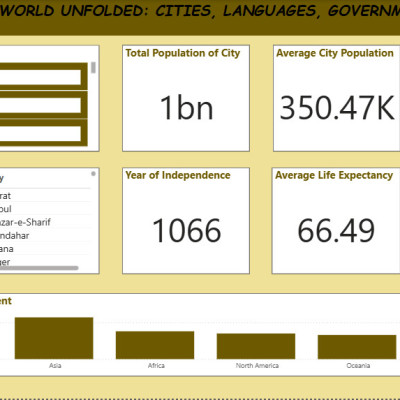Screen dimensions: 400x400
Task: Click the Average Life Expectancy card title
Action: coord(334,175)
